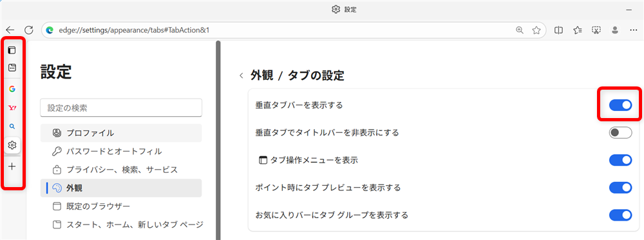Disable 垂直タブバーを表示する toggle
The image size is (644, 240).
coord(620,105)
